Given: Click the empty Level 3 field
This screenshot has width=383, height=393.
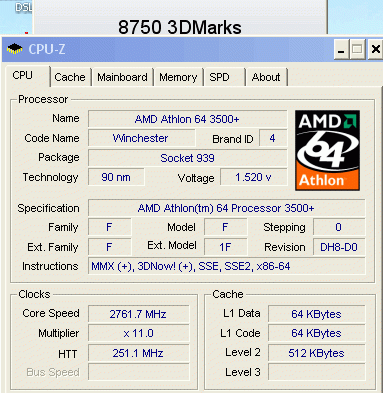Looking at the screenshot, I should click(317, 372).
